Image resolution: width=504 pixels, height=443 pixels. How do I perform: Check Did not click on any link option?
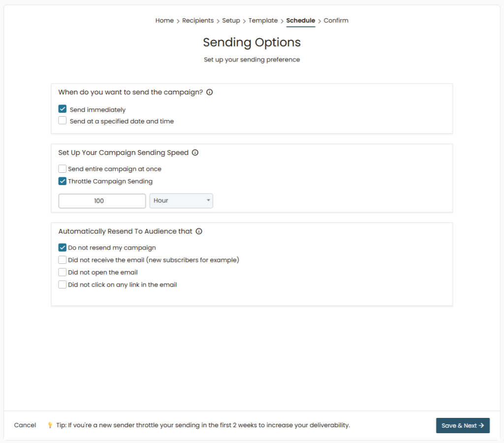[x=63, y=285]
